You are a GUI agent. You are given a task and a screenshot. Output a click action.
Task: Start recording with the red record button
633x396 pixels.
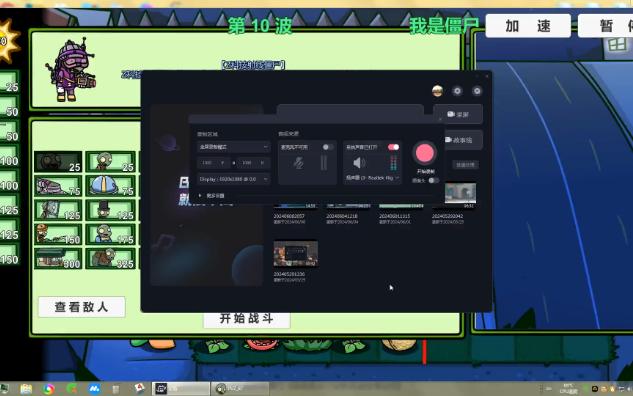tap(424, 153)
